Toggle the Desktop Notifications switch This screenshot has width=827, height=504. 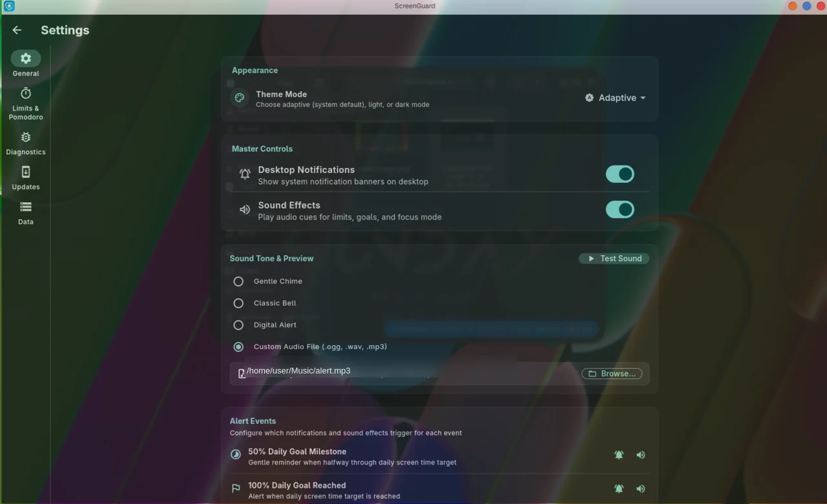620,174
